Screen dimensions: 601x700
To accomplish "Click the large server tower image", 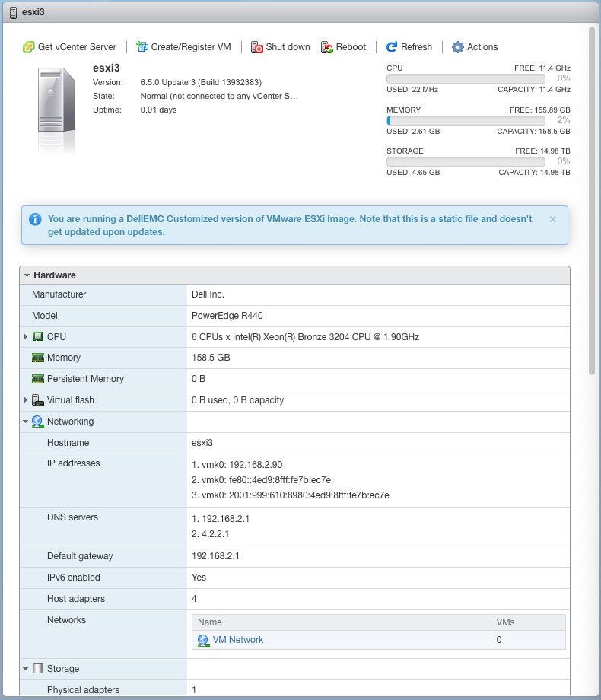I will pos(56,99).
